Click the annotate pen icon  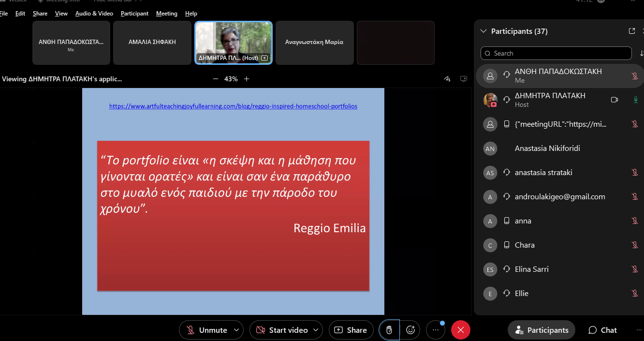point(448,79)
